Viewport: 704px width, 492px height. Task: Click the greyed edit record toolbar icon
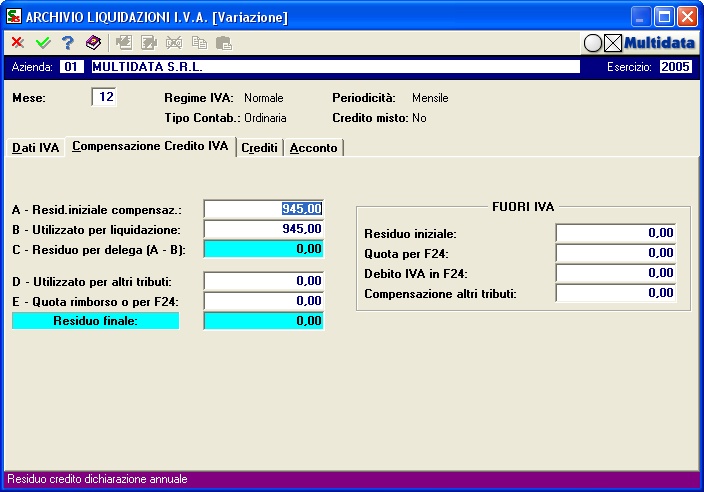[149, 43]
